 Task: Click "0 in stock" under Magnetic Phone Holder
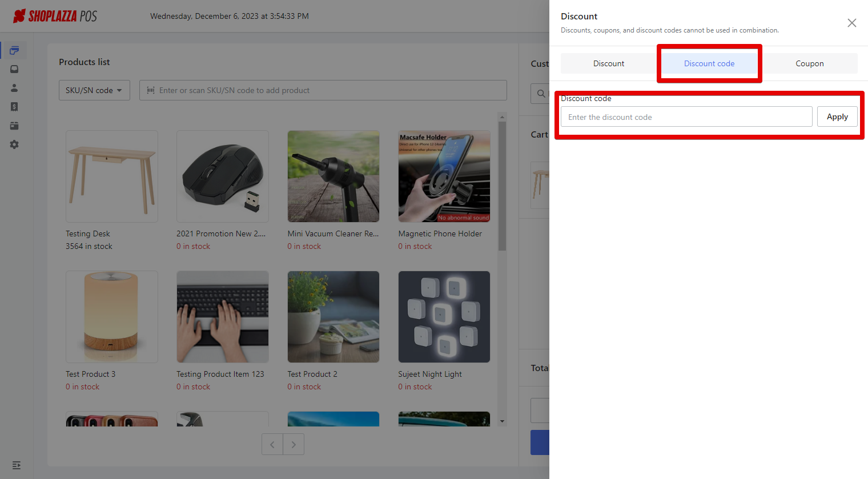[x=415, y=246]
